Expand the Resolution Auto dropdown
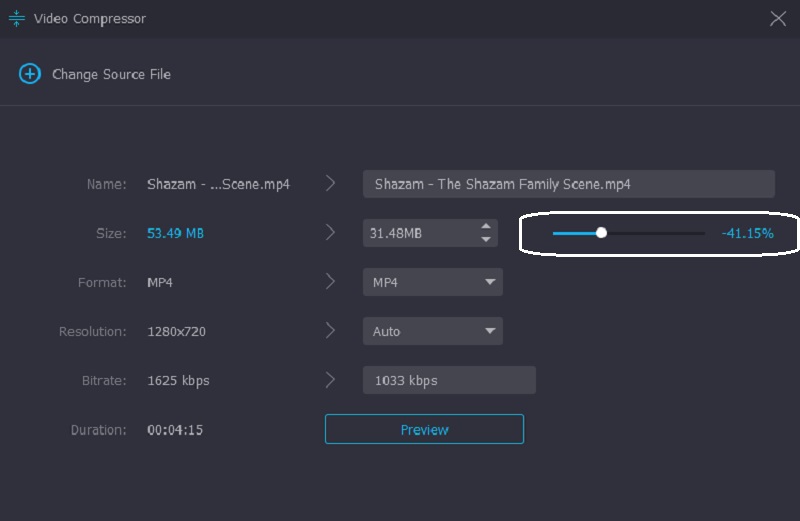This screenshot has width=800, height=521. click(x=432, y=331)
